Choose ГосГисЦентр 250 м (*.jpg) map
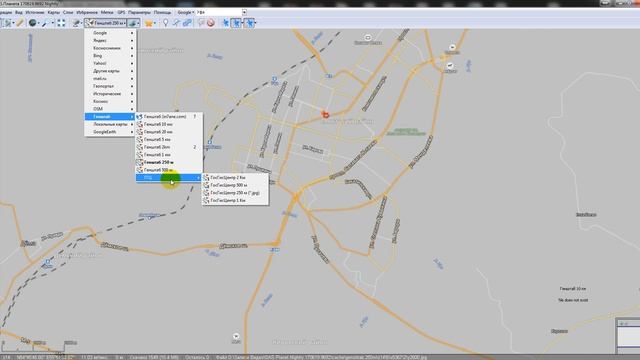Image resolution: width=640 pixels, height=360 pixels. [236, 193]
